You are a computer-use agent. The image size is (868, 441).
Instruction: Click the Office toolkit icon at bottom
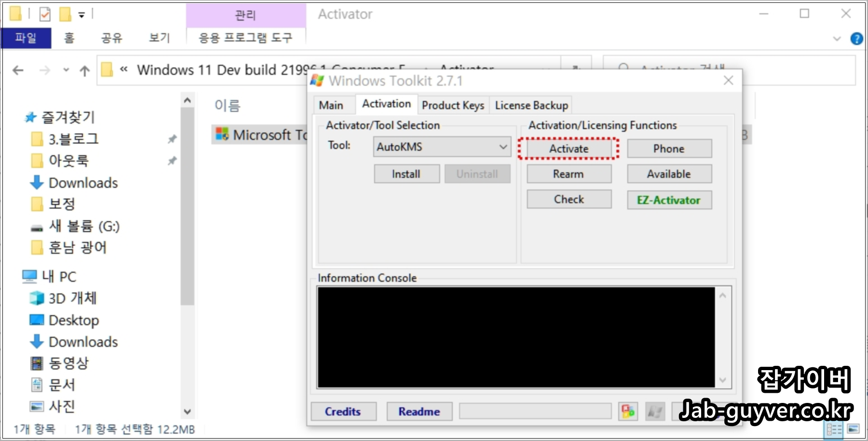click(x=628, y=412)
